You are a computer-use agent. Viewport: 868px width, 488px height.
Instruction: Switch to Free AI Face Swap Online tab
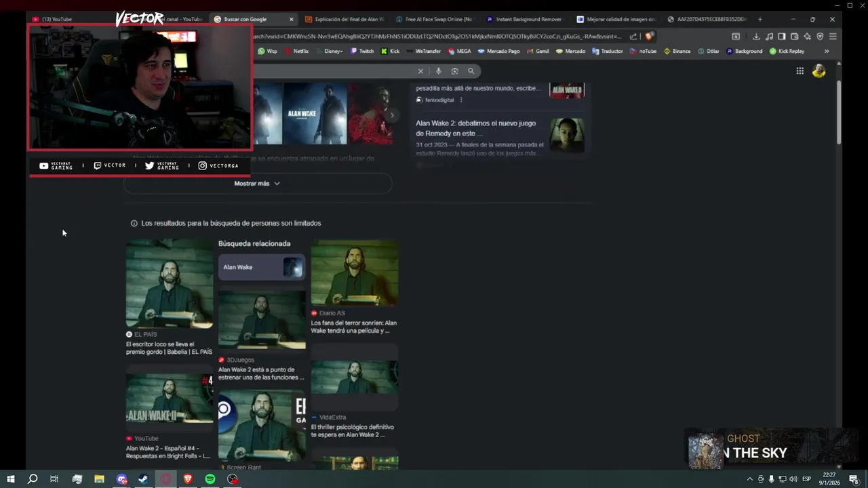coord(434,19)
